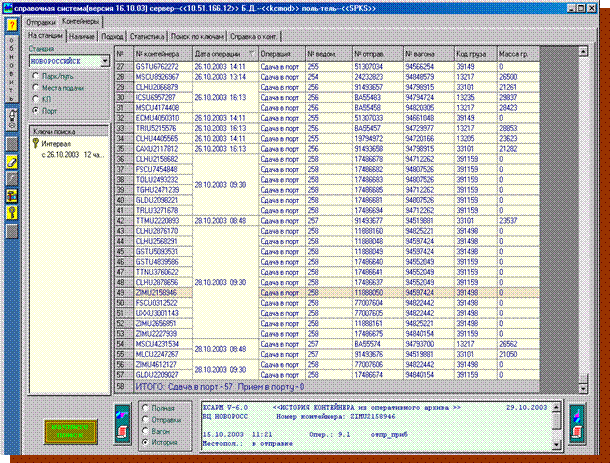The image size is (610, 463).
Task: Open the "Подход" sub-tab
Action: 112,37
